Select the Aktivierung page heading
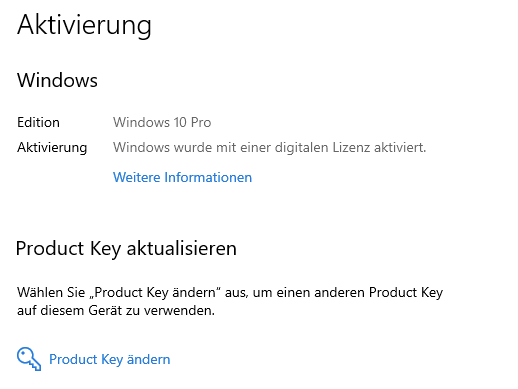518x389 pixels. point(84,26)
